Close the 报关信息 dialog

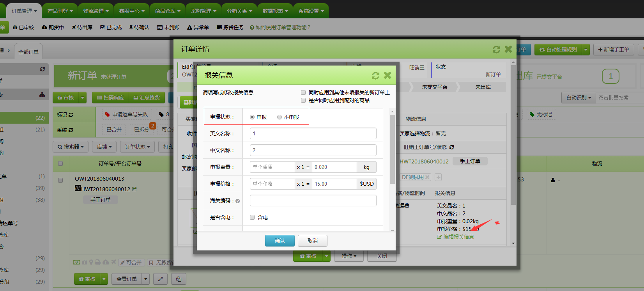(x=387, y=75)
